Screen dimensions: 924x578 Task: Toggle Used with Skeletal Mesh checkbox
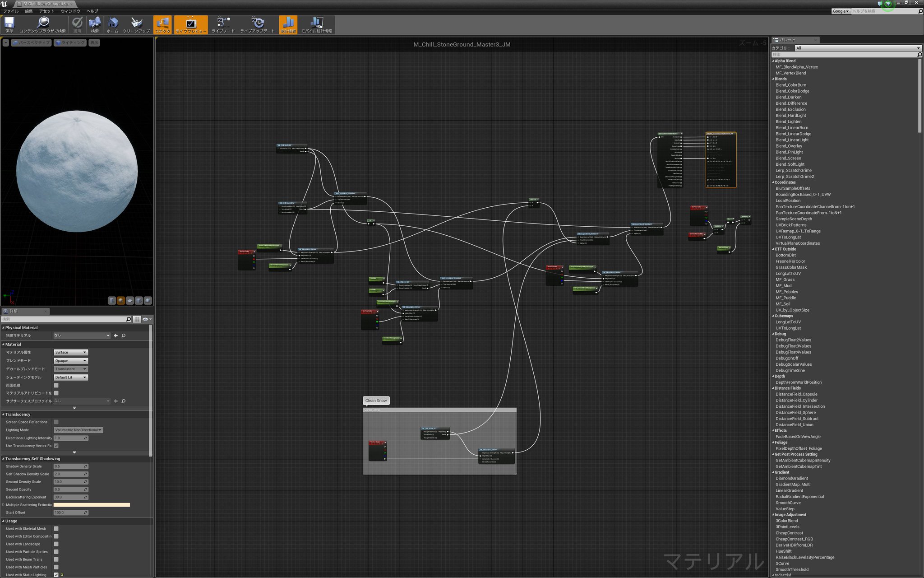point(56,528)
